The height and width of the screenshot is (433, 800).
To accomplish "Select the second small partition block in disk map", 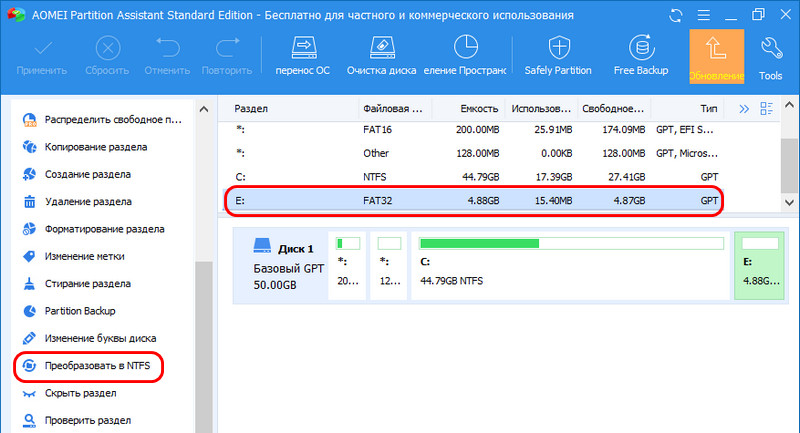I will coord(390,266).
